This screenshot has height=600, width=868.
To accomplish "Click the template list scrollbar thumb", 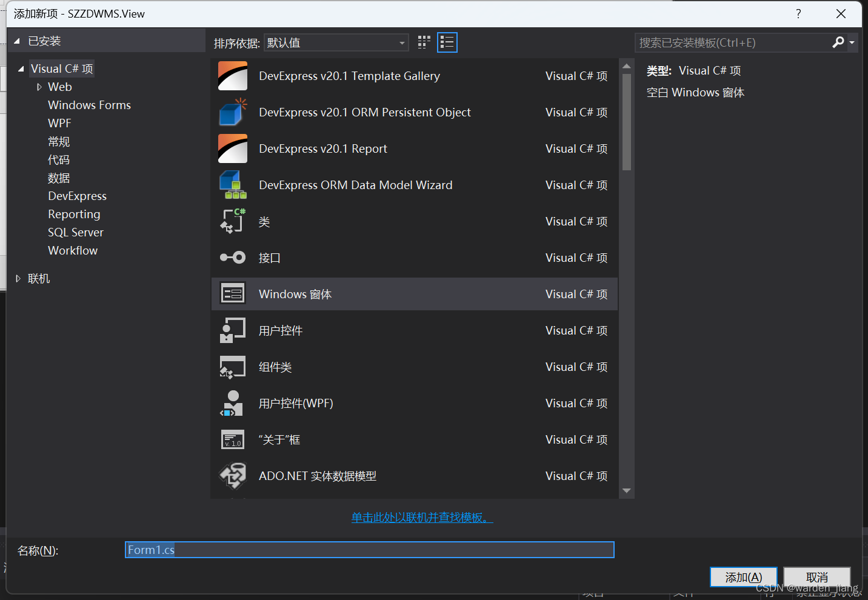I will click(627, 122).
